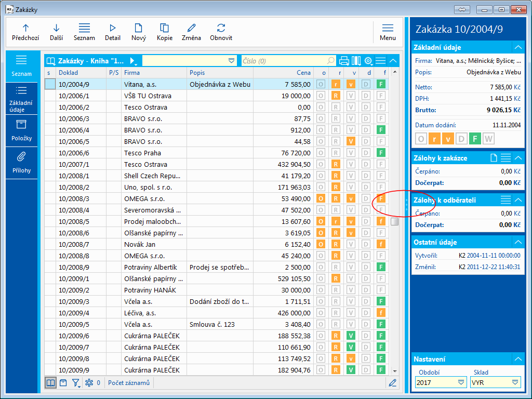
Task: Switch to the Položky tab in the sidebar
Action: click(21, 130)
